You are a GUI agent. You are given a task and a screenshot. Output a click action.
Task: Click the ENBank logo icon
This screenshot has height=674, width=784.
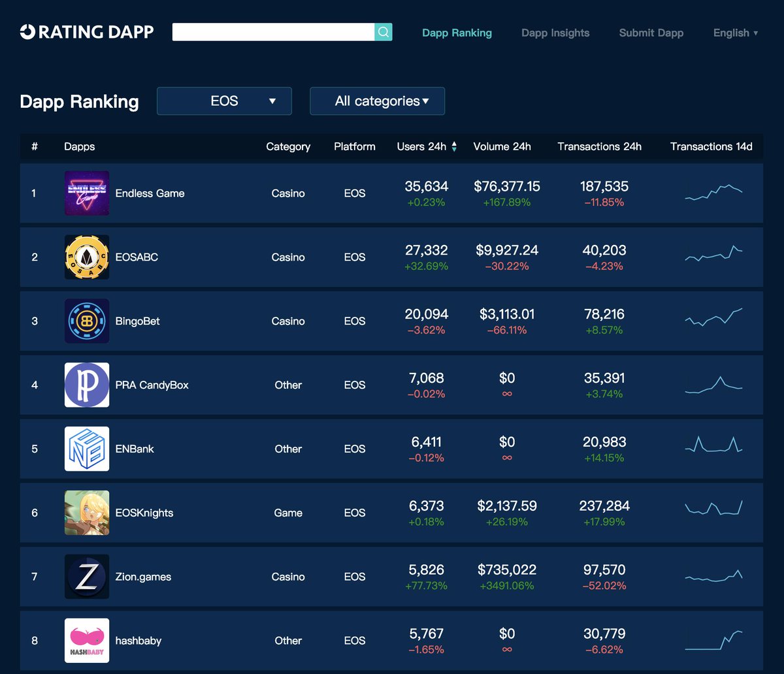[87, 449]
